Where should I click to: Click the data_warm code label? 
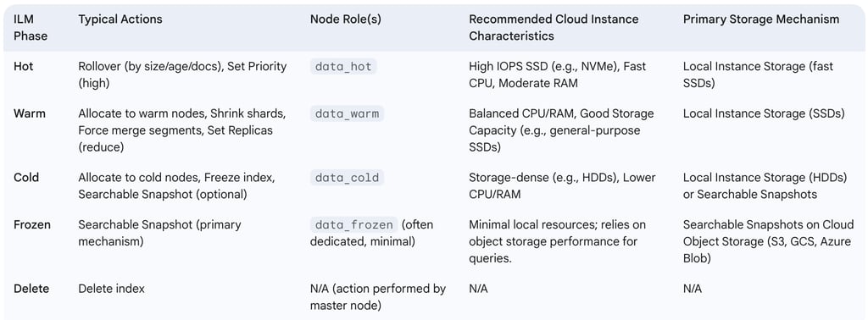[x=347, y=114]
